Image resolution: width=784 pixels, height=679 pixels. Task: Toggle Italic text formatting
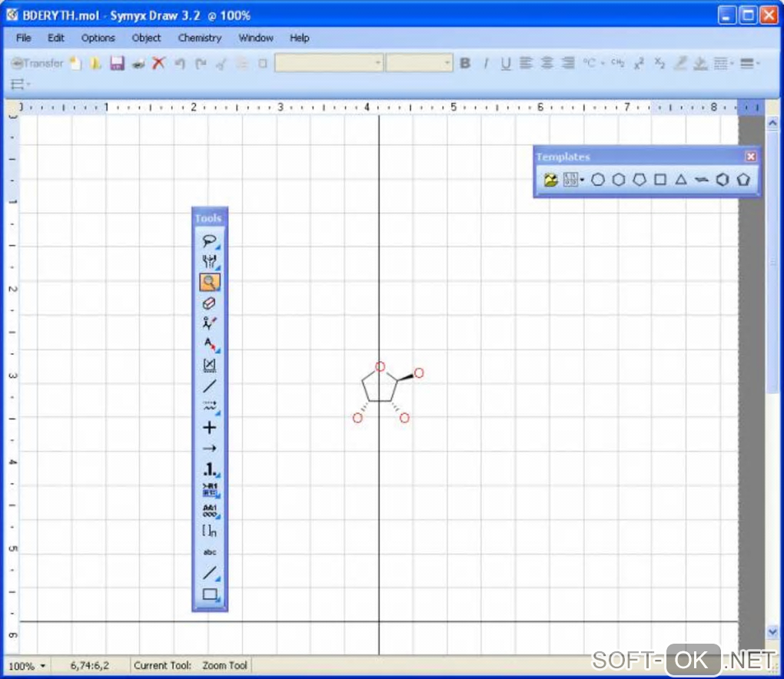pyautogui.click(x=486, y=63)
